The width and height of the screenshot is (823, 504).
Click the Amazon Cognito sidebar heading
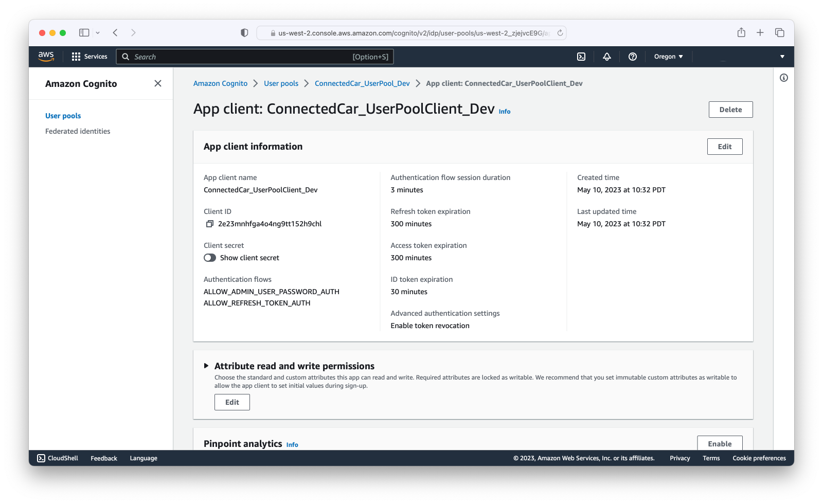[x=81, y=84]
